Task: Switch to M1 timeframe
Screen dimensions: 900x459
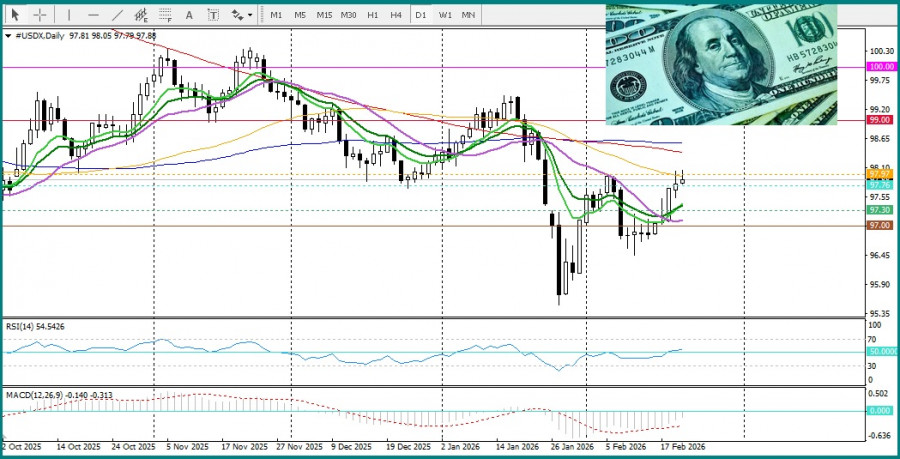Action: coord(276,15)
